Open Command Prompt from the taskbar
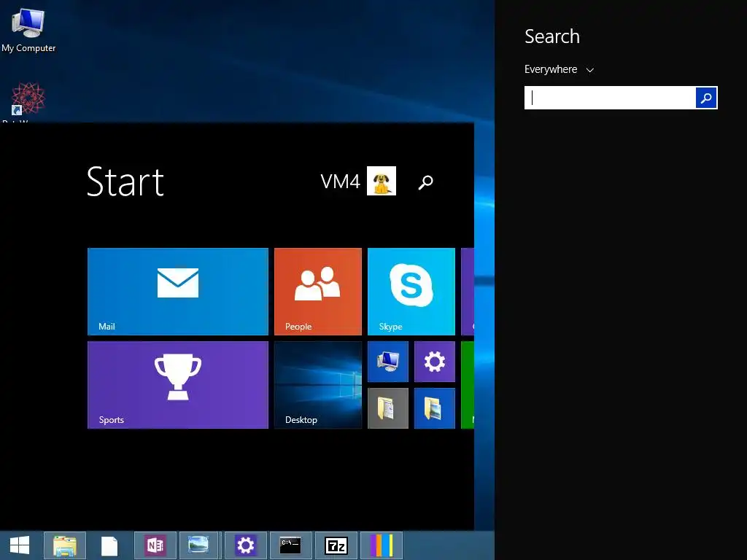This screenshot has height=560, width=747. tap(290, 545)
